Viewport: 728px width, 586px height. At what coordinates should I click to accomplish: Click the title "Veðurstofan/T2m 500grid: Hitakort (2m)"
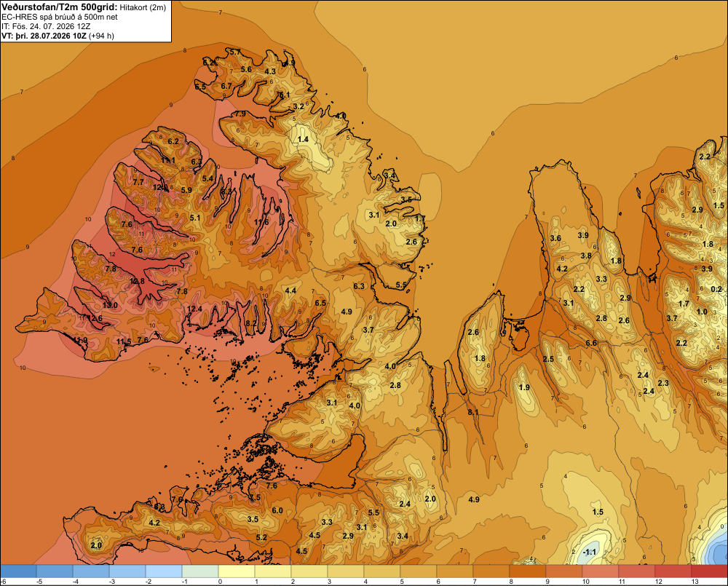[84, 7]
